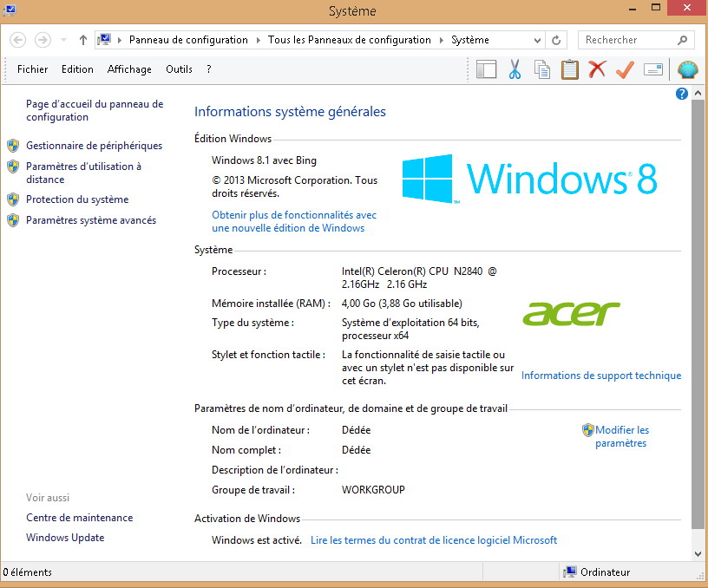This screenshot has width=708, height=588.
Task: Open Centre de maintenance
Action: [80, 518]
